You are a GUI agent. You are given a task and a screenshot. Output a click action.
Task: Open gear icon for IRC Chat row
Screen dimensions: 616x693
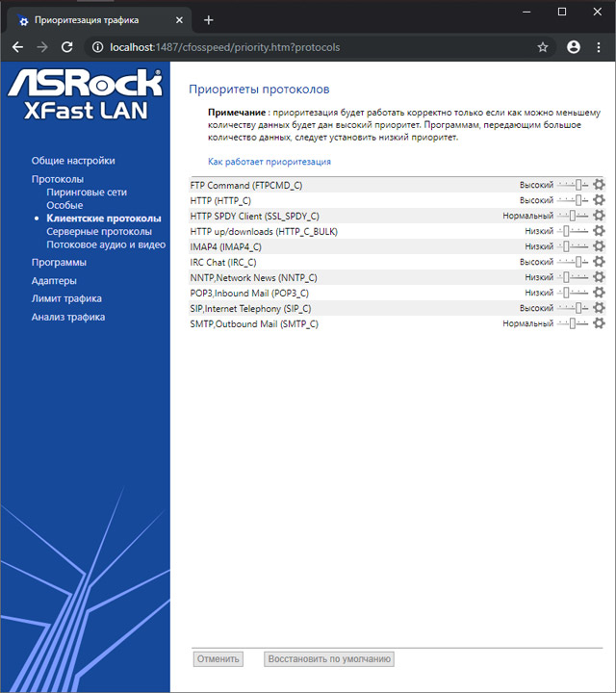tap(599, 262)
